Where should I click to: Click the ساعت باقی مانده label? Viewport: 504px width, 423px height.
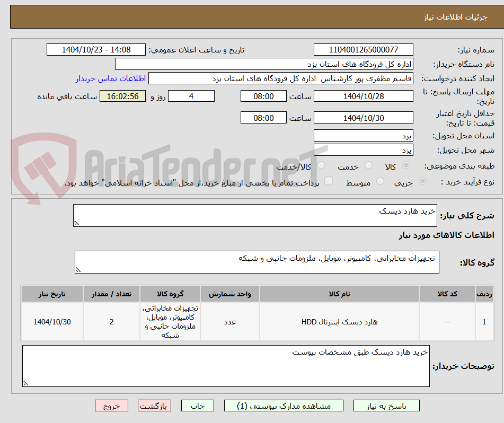[x=67, y=96]
